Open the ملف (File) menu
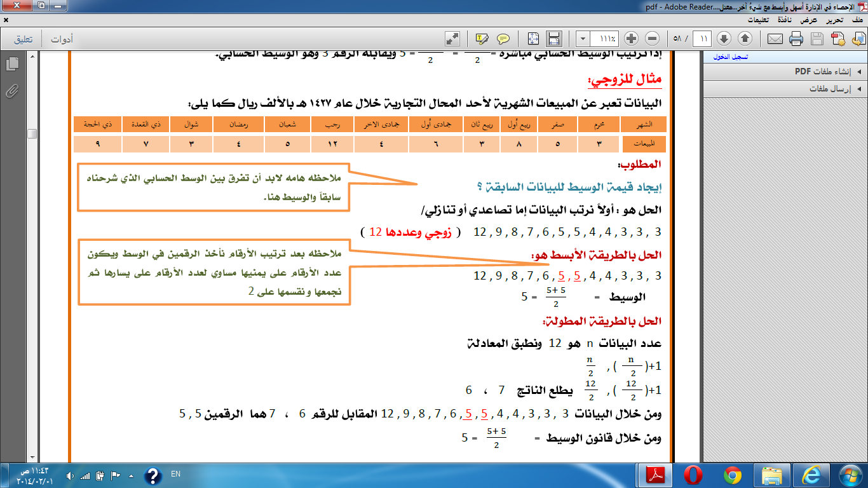868x488 pixels. point(857,20)
